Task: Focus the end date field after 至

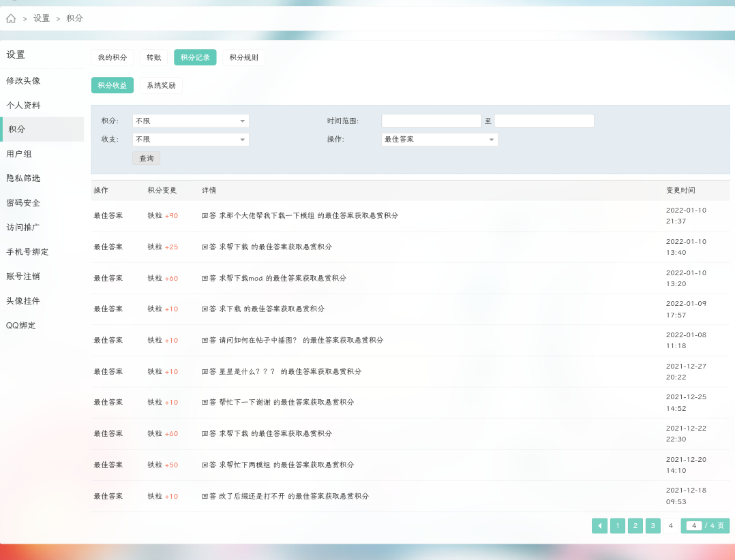Action: tap(544, 121)
